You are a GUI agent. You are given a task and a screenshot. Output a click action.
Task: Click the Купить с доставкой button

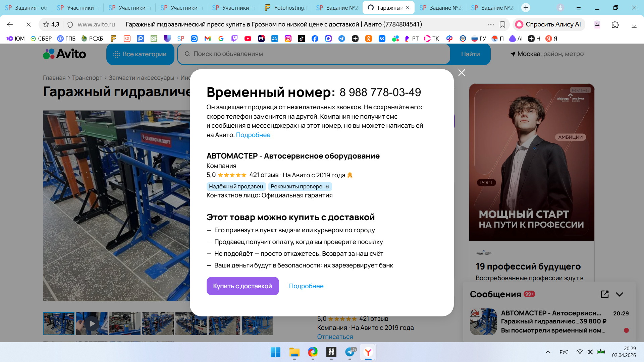(x=243, y=286)
